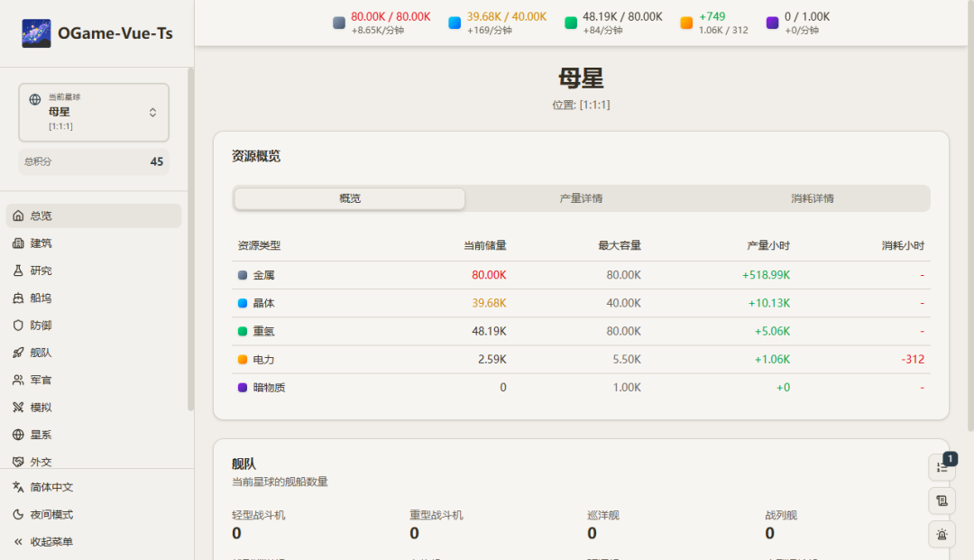Open the 舰队 (Fleet) rocket item
Image resolution: width=974 pixels, height=560 pixels.
(x=18, y=353)
